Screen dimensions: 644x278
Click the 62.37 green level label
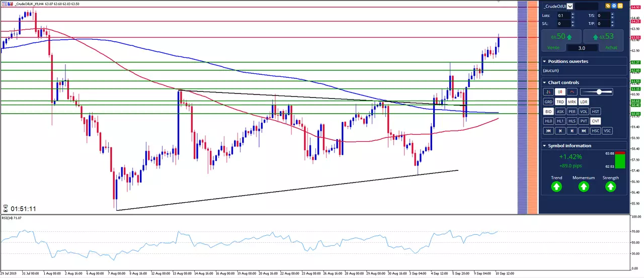tap(635, 62)
